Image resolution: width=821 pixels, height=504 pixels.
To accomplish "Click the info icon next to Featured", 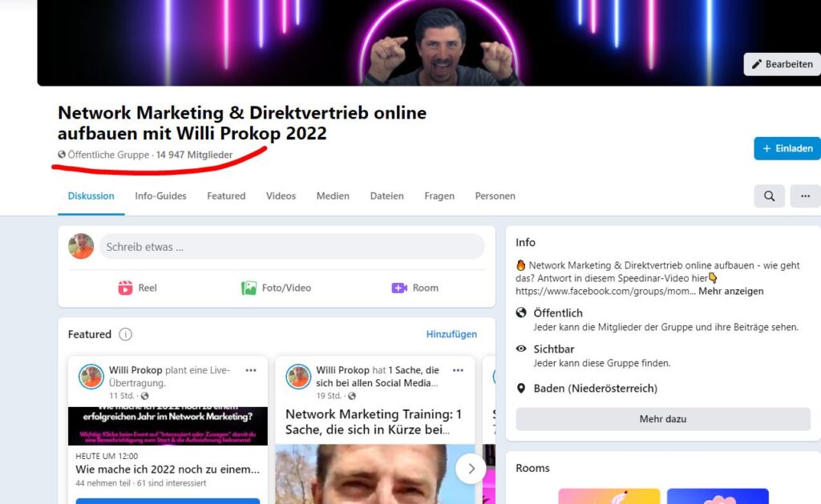I will (x=125, y=334).
